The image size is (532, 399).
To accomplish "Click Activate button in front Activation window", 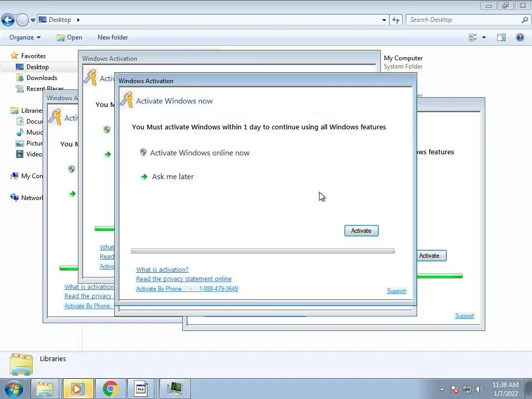I will (x=362, y=231).
